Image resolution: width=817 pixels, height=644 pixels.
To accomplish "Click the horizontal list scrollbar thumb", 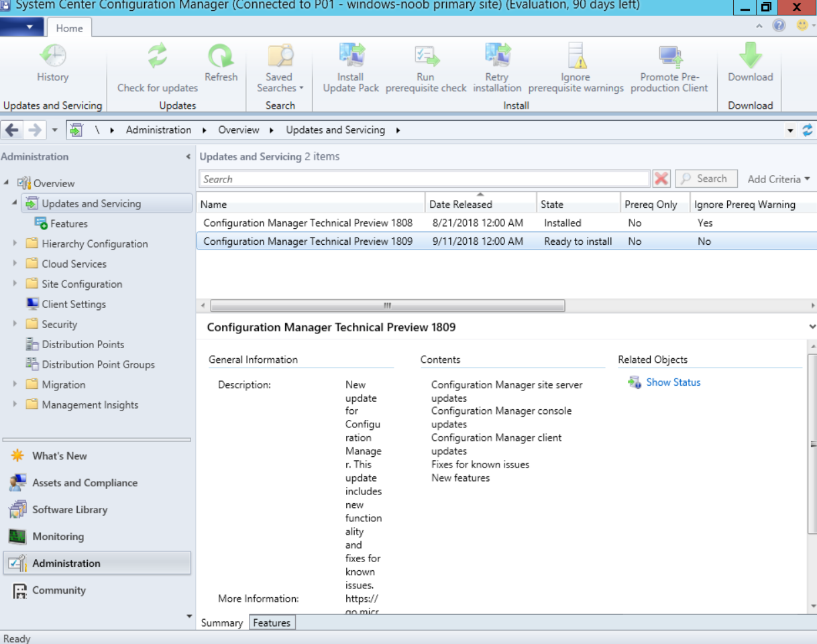I will tap(388, 306).
